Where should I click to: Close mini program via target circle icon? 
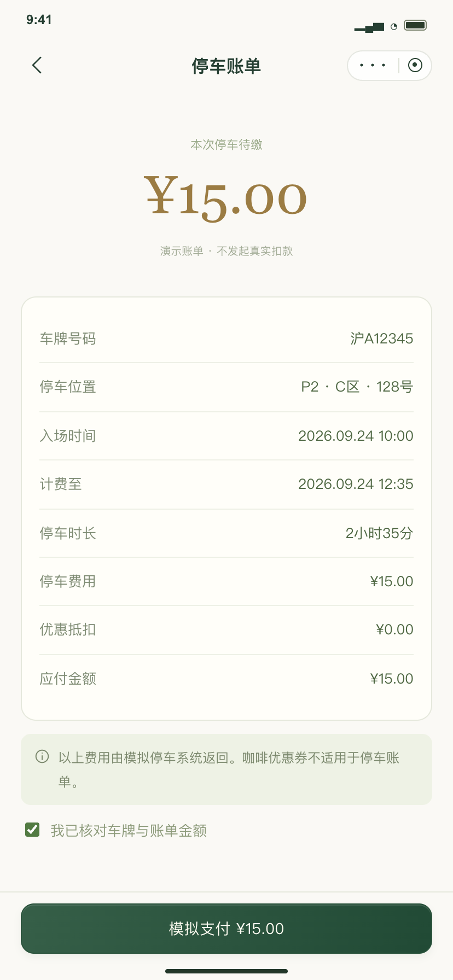click(x=415, y=66)
